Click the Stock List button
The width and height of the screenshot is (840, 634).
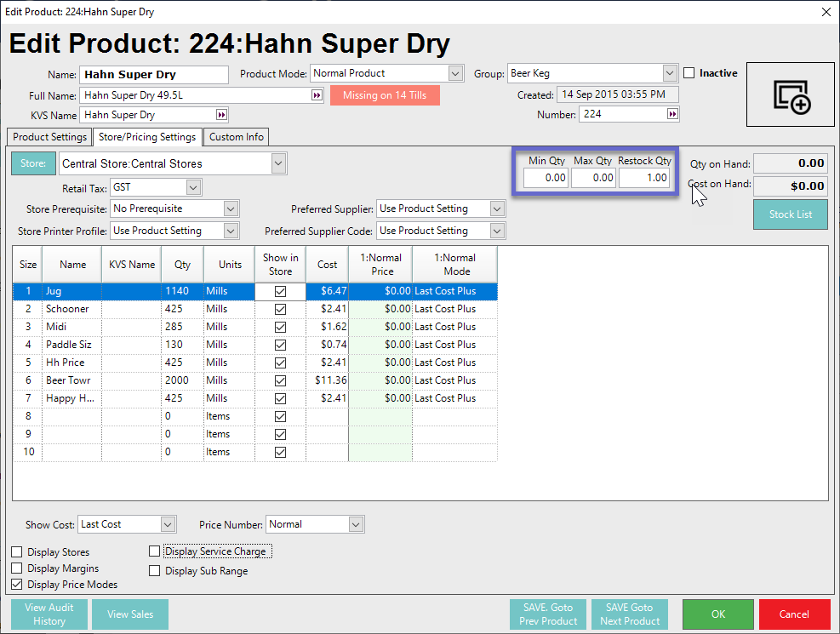click(x=791, y=214)
